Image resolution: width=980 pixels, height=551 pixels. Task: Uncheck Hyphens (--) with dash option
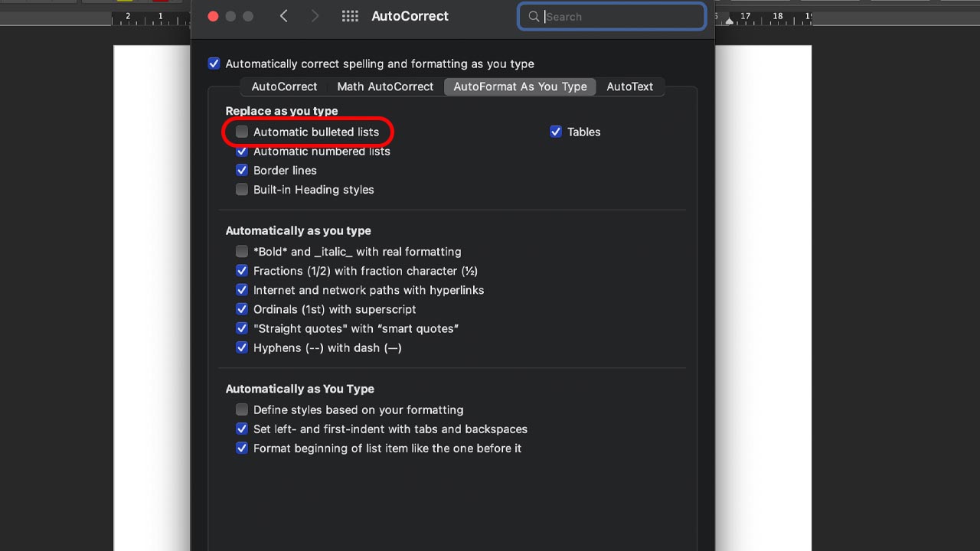(242, 347)
